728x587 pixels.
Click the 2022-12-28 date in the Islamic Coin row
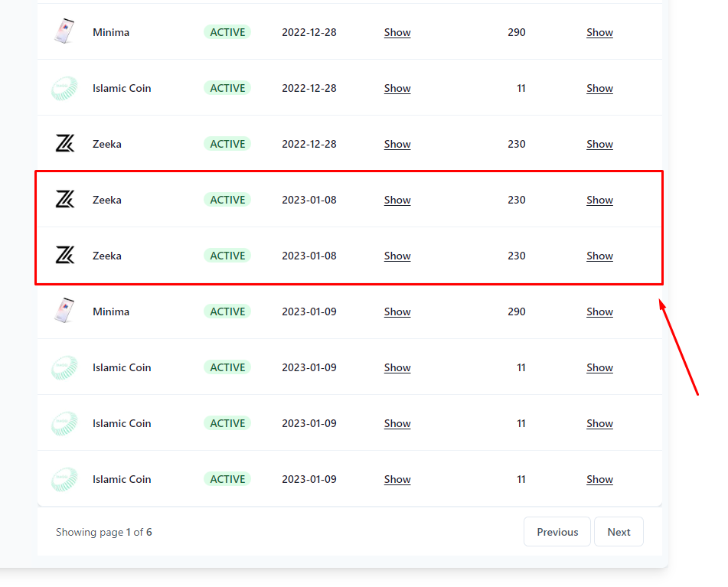pyautogui.click(x=309, y=88)
